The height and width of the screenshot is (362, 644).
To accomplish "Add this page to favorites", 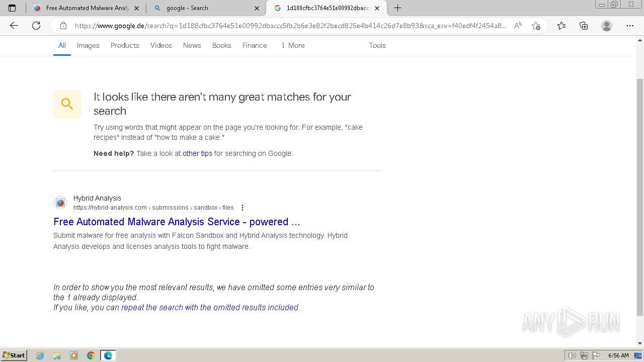I will [x=536, y=26].
